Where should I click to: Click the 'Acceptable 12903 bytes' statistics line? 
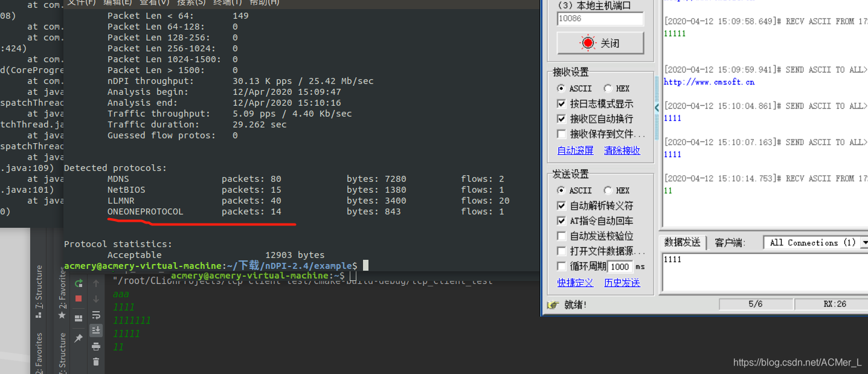point(216,255)
